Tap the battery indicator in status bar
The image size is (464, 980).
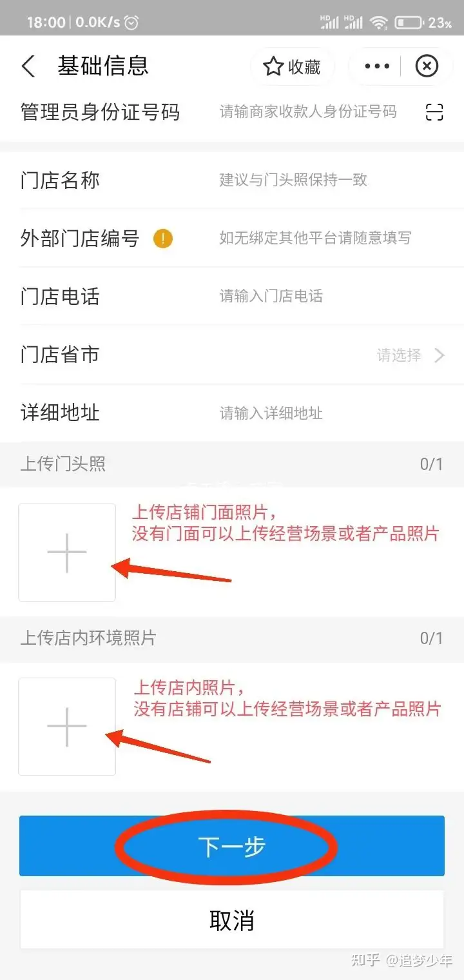(409, 23)
